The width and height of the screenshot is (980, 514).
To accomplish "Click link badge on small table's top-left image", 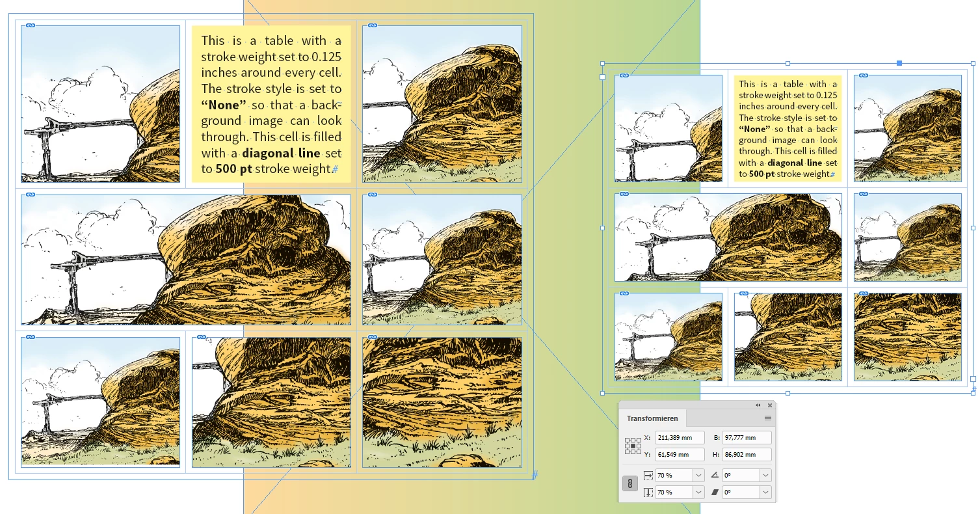I will [x=624, y=75].
